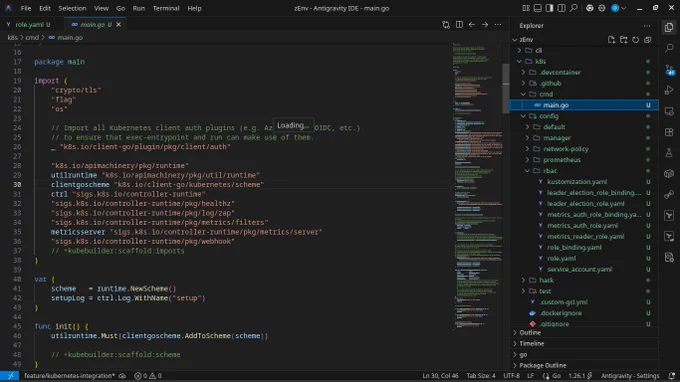This screenshot has height=382, width=680.
Task: Click Antigravity - Settings in status bar
Action: click(x=630, y=376)
